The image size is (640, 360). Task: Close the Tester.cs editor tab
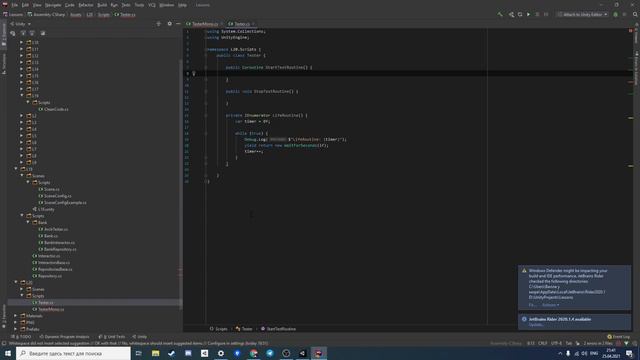point(253,24)
